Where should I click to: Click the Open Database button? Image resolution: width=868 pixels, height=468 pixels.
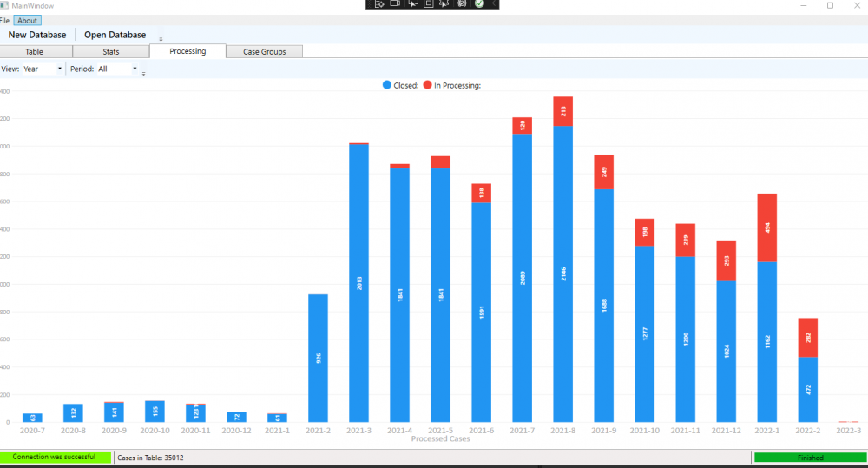click(115, 35)
